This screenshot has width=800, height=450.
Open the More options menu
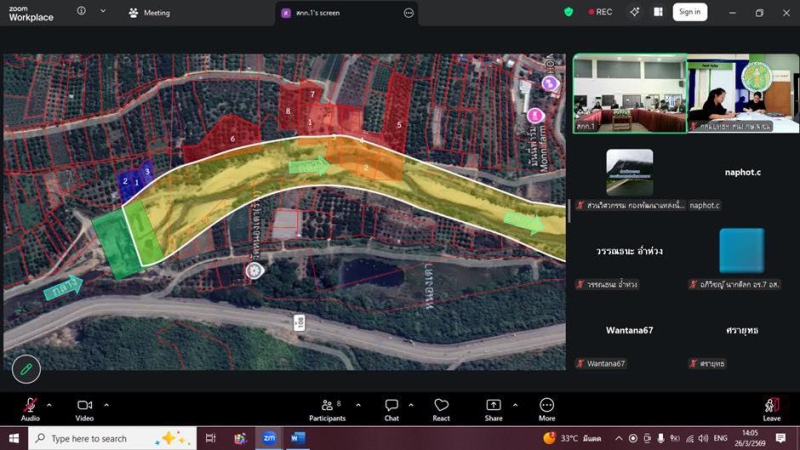[546, 405]
